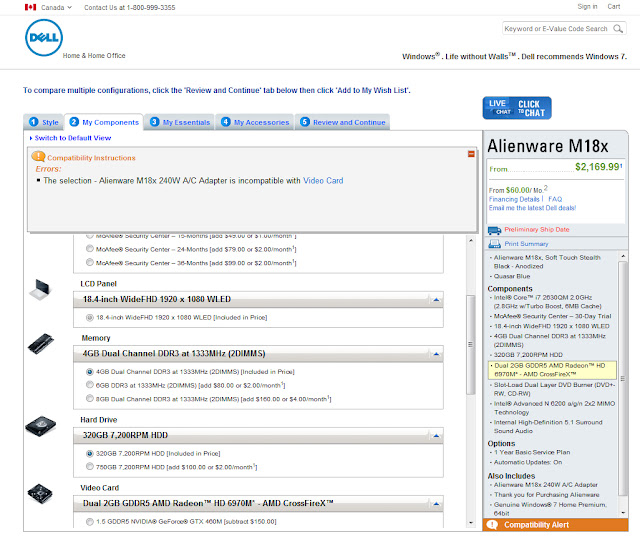640x538 pixels.
Task: Click the Sign in link
Action: pyautogui.click(x=587, y=7)
